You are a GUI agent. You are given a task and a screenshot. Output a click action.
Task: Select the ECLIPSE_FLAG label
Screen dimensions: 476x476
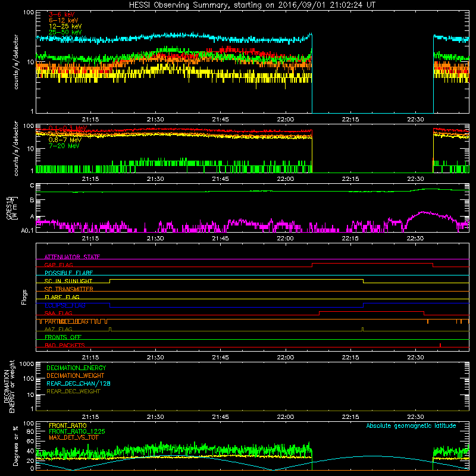[x=65, y=305]
